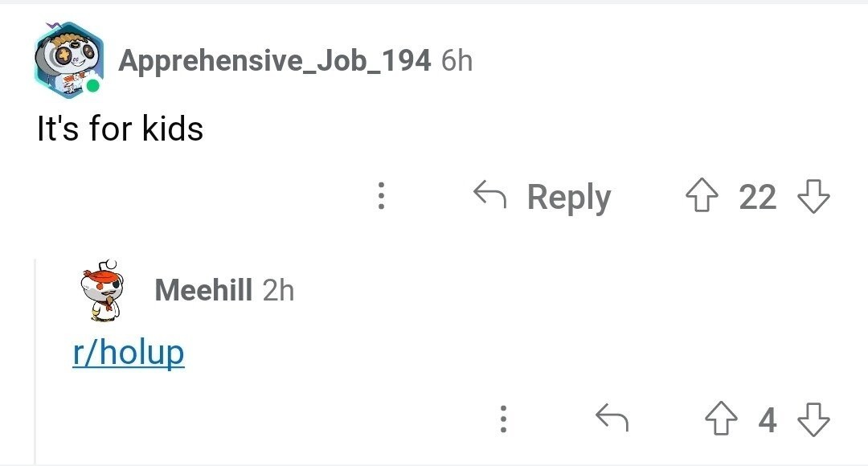Open Meehill's profile from the username
Image resolution: width=868 pixels, height=466 pixels.
[x=203, y=289]
